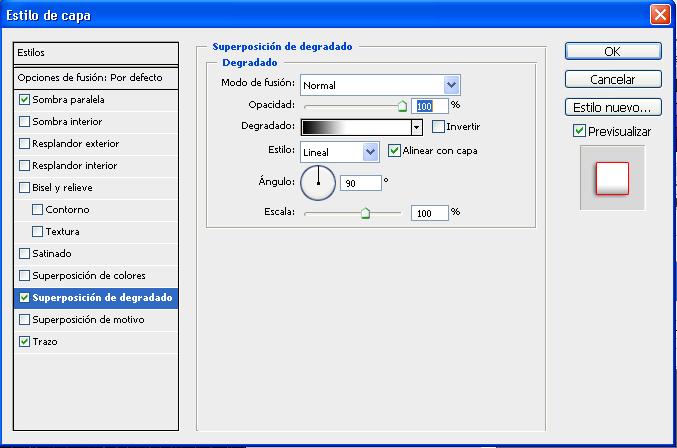Click the style preview thumbnail

[x=612, y=178]
